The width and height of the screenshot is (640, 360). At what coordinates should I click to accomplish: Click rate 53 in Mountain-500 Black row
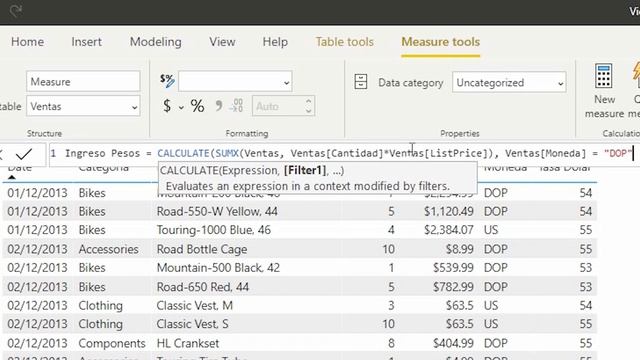pyautogui.click(x=586, y=268)
